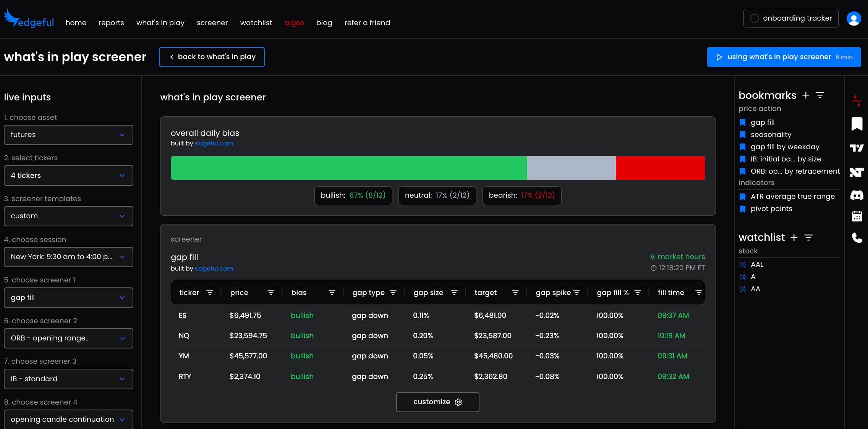868x429 pixels.
Task: Click the phone icon in sidebar
Action: tap(857, 238)
